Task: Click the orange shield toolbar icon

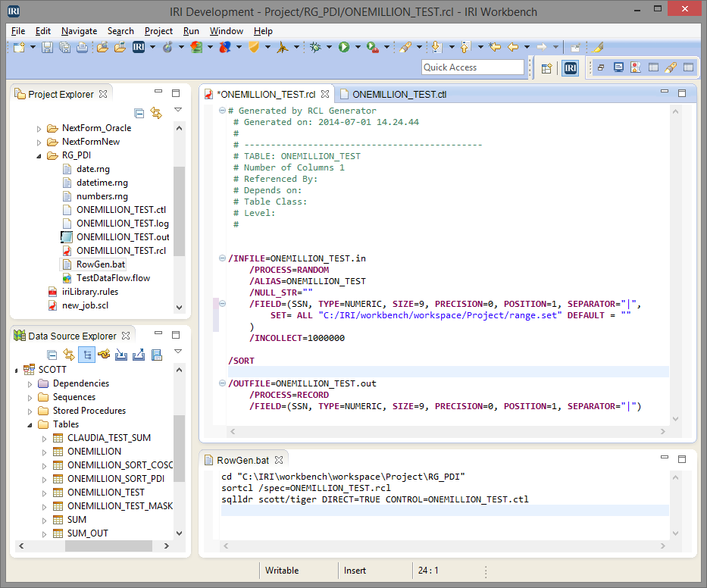Action: point(254,47)
